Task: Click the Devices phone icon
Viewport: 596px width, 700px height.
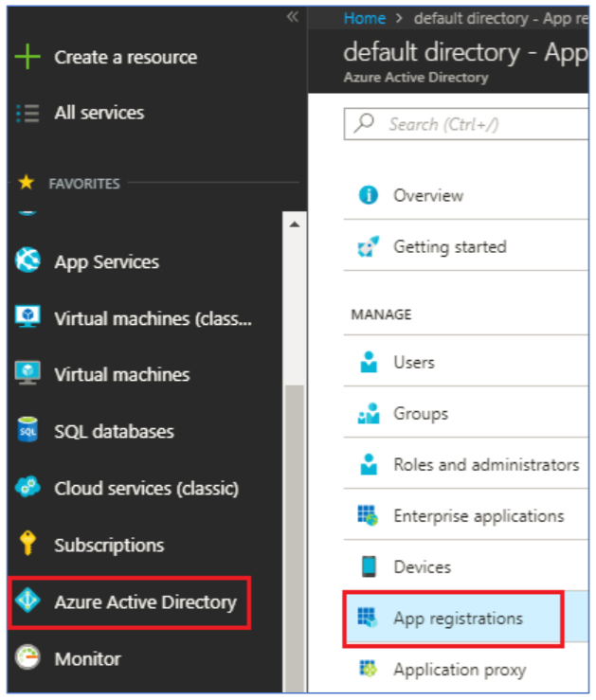Action: [369, 566]
